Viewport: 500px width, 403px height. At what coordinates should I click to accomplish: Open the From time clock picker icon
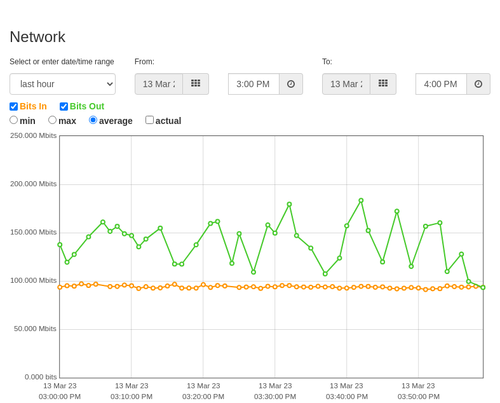tap(291, 84)
